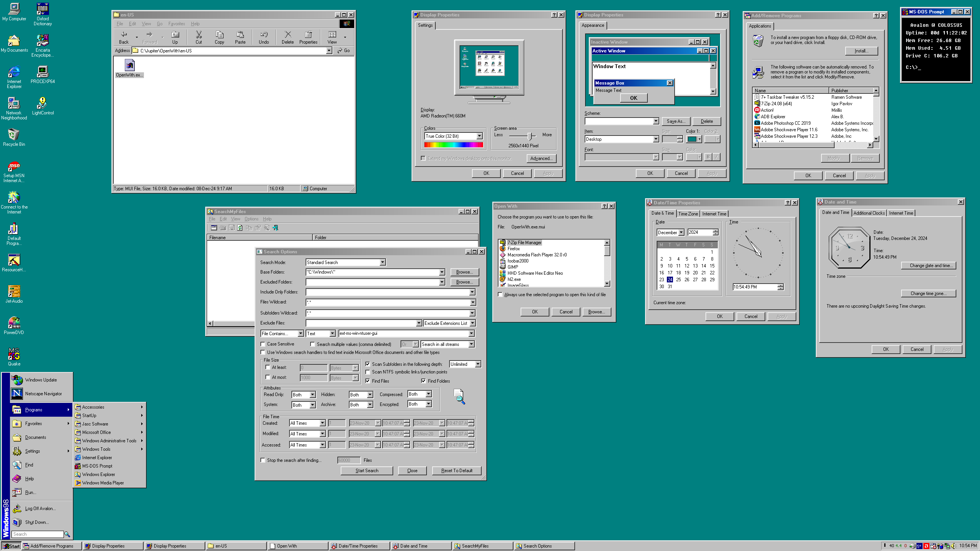Enable Scan NTFS symbolic links/junction points
This screenshot has width=980, height=551.
368,372
